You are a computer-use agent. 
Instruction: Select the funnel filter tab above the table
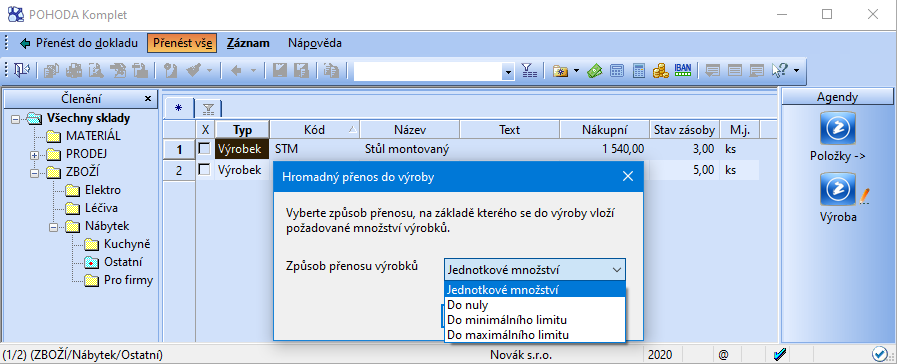point(208,108)
